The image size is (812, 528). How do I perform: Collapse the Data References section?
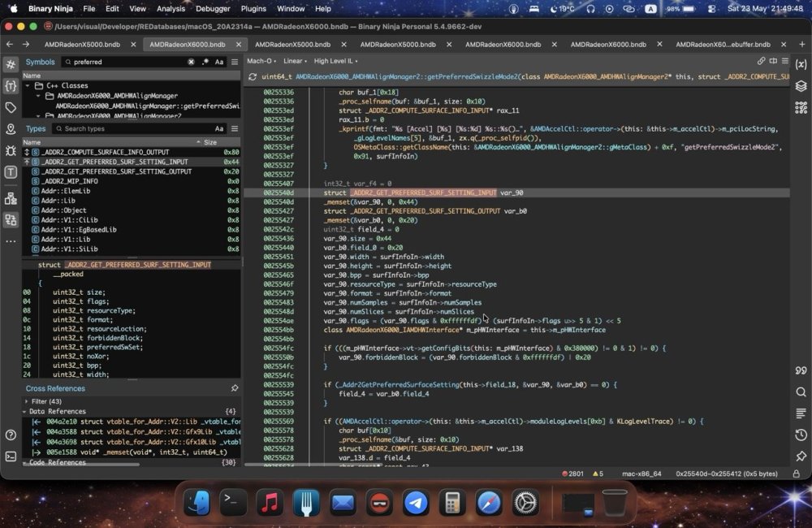coord(24,411)
